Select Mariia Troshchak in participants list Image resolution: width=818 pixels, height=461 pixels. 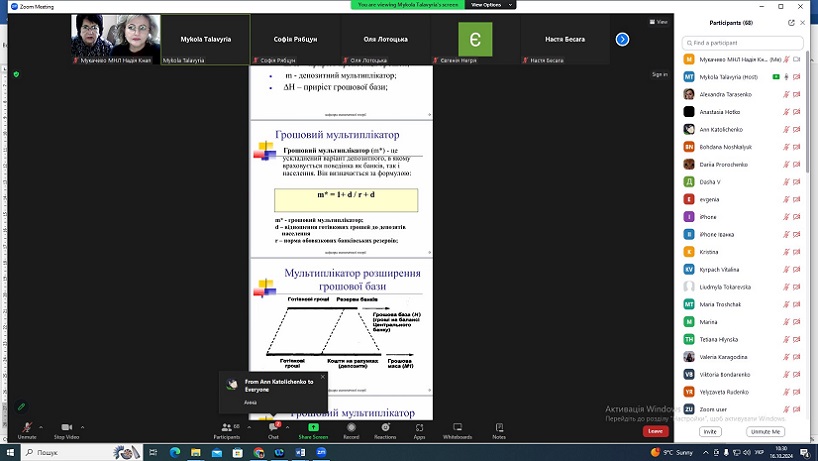click(x=743, y=305)
